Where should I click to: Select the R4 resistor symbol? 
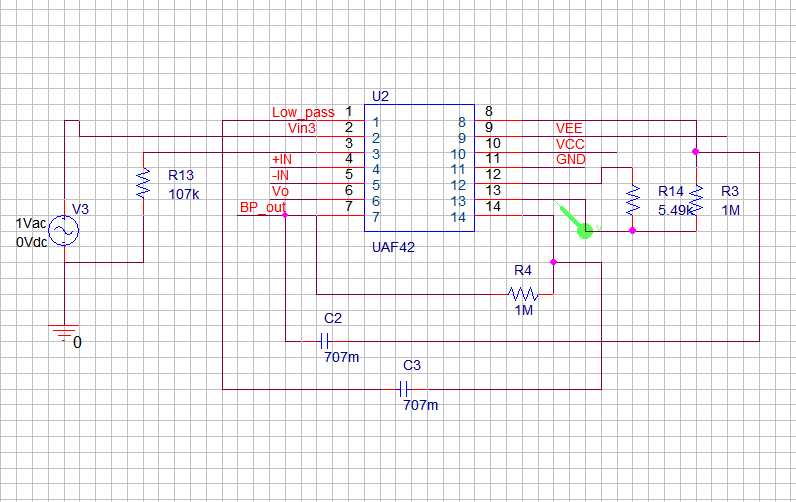(522, 294)
